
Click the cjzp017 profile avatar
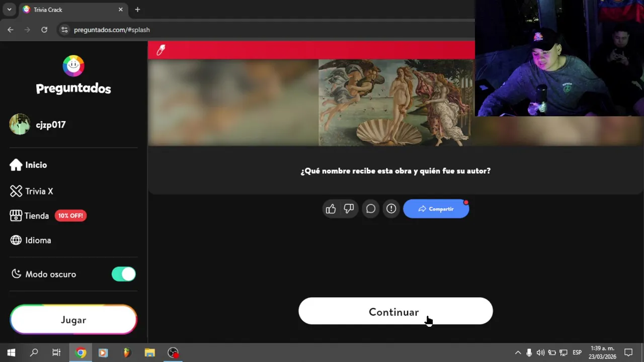[x=20, y=124]
